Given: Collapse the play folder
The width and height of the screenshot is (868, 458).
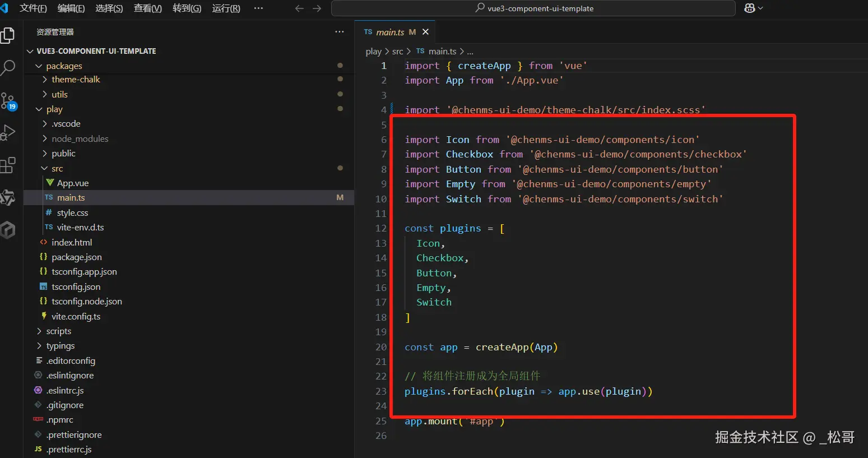Looking at the screenshot, I should coord(54,109).
